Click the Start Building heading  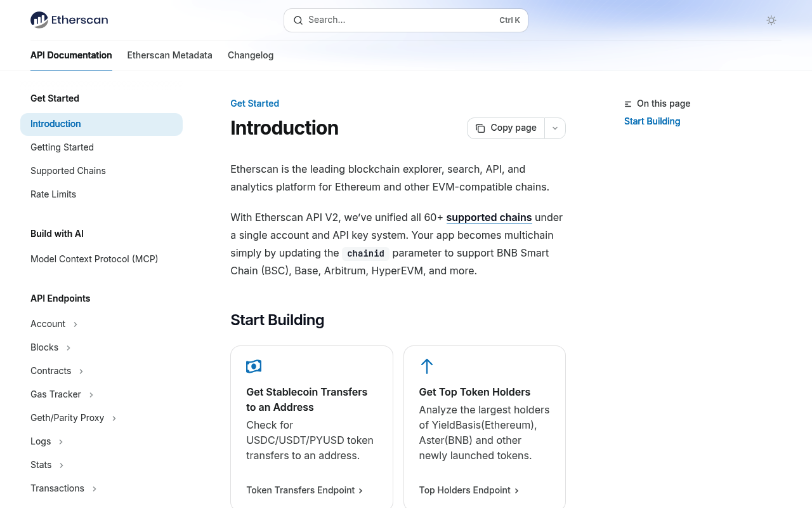pos(277,320)
